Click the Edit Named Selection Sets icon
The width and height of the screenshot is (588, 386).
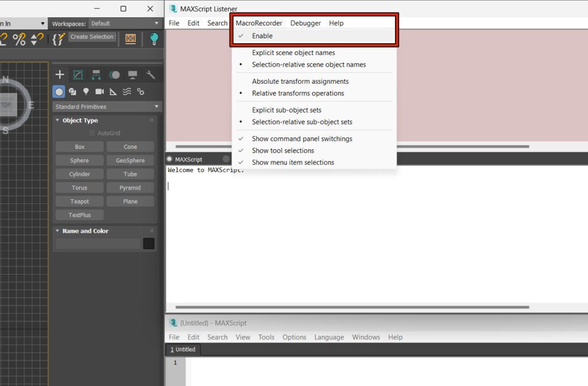click(x=58, y=38)
